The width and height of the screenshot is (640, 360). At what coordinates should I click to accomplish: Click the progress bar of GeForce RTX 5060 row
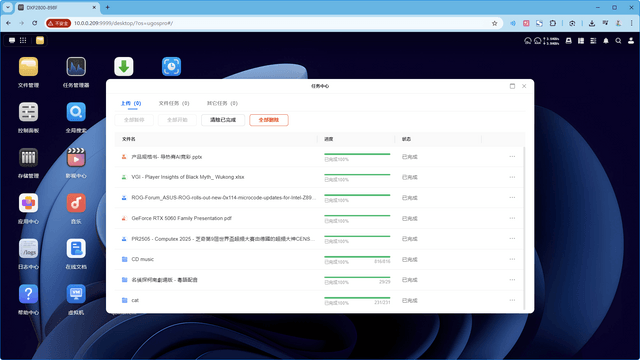357,216
